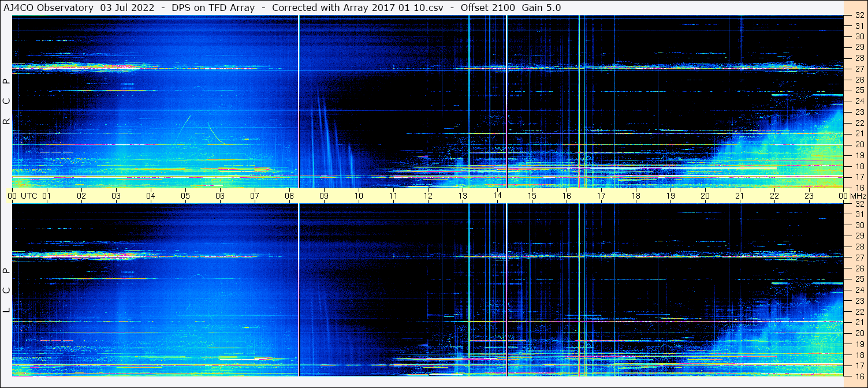Click the 08 hour mark on UTC axis
The width and height of the screenshot is (868, 388).
[289, 196]
